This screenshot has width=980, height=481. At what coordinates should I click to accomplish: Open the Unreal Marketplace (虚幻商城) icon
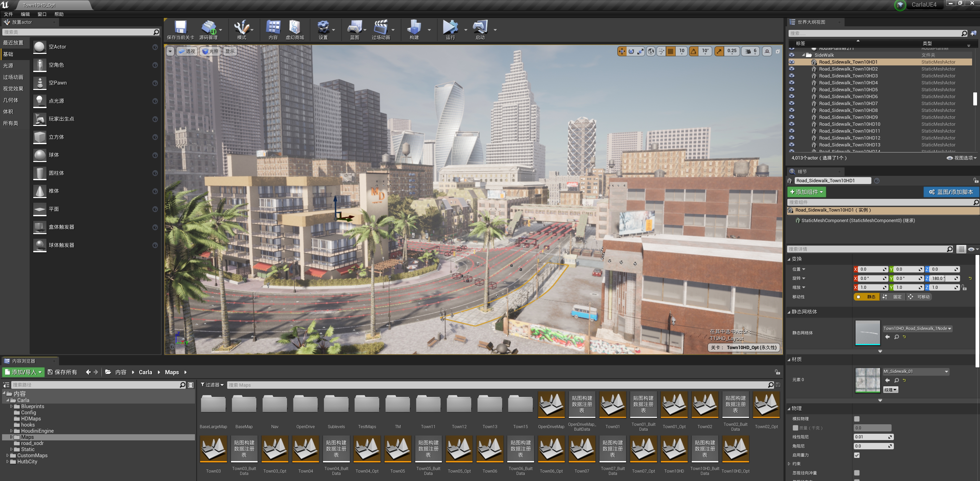coord(294,30)
